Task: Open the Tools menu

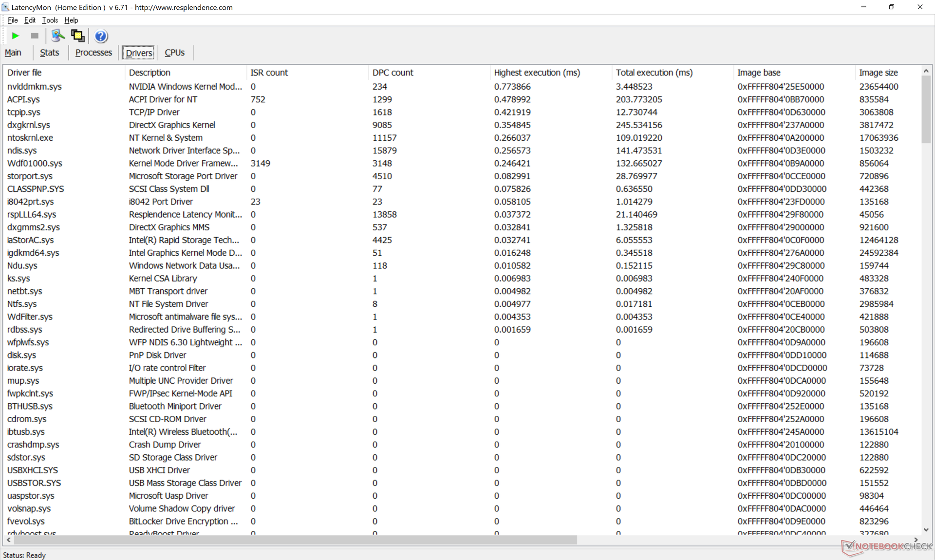Action: pyautogui.click(x=50, y=20)
